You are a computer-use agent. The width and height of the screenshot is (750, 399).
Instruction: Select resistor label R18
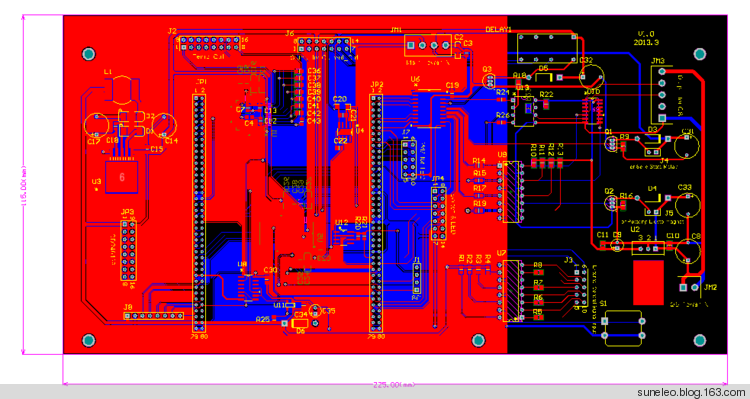tap(519, 76)
